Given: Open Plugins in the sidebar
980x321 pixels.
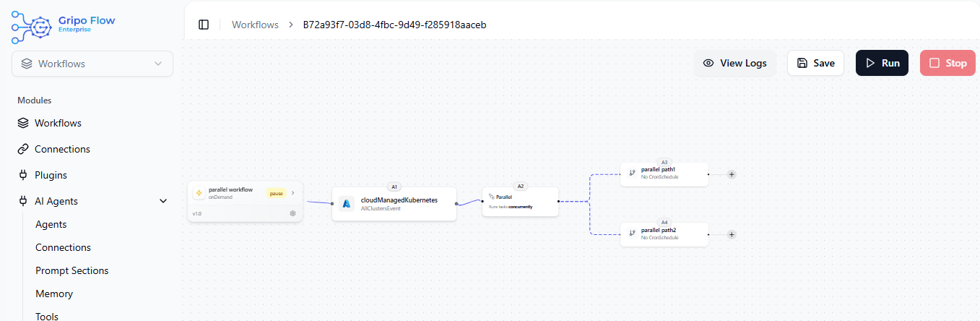Looking at the screenshot, I should click(51, 175).
